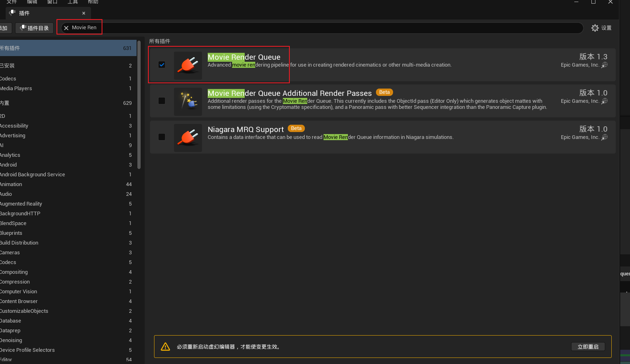Screen dimensions: 630x364
Task: Clear the Movie Ren search text
Action: pyautogui.click(x=66, y=28)
